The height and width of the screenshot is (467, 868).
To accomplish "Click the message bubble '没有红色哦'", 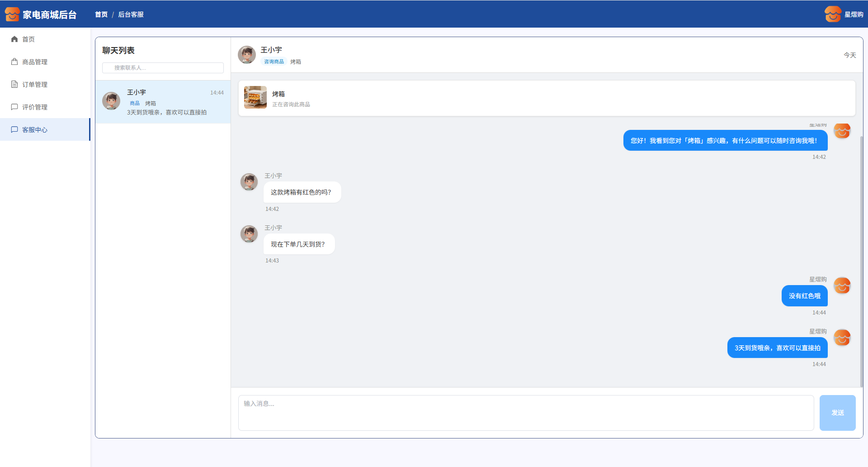I will coord(804,296).
